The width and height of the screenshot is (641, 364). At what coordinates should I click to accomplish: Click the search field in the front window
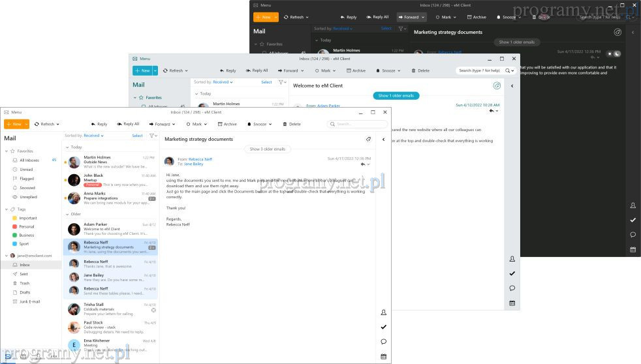[359, 124]
